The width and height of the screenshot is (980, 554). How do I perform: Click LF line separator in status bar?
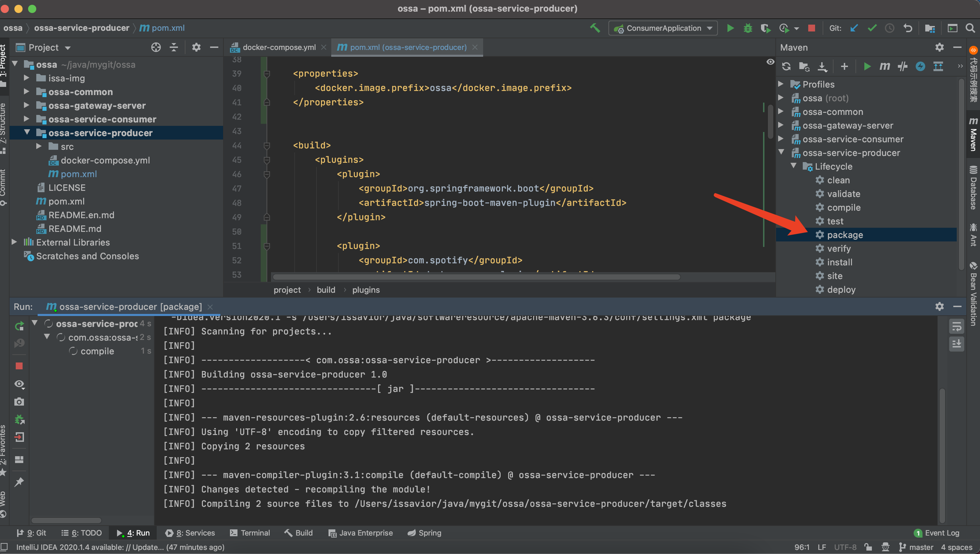point(822,547)
